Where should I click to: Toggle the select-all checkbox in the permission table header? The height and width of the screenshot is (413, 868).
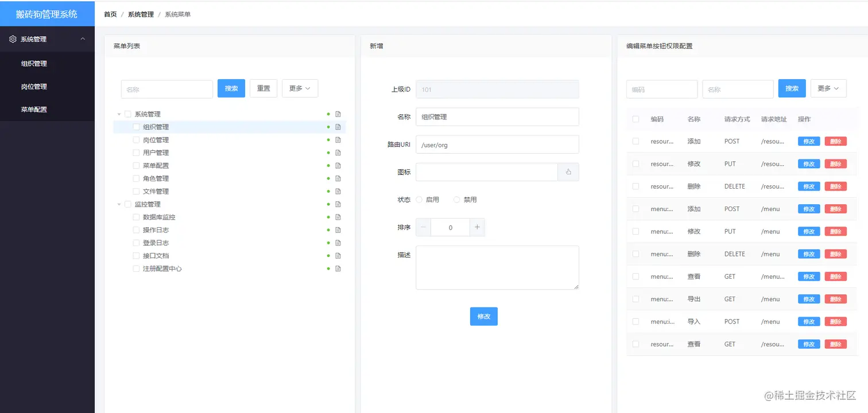coord(635,119)
